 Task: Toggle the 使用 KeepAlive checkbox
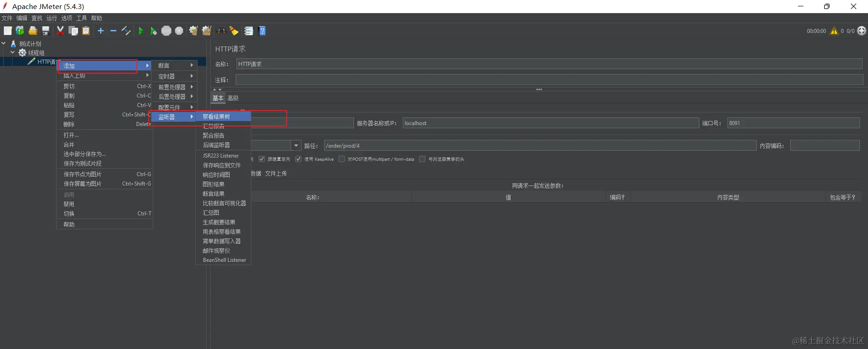[x=298, y=159]
